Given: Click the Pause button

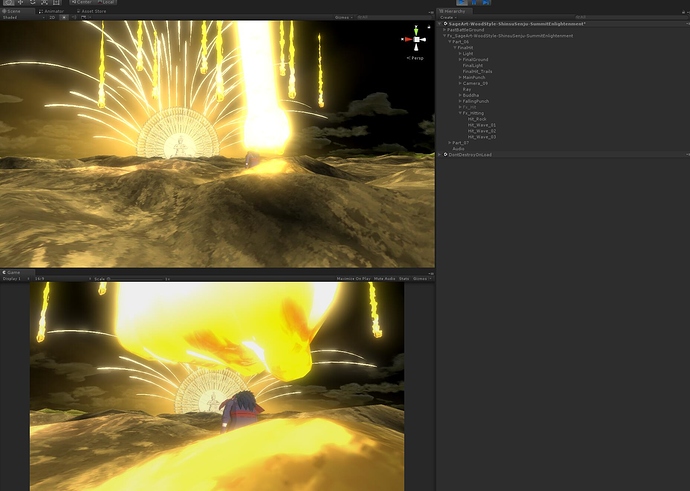Looking at the screenshot, I should 474,2.
